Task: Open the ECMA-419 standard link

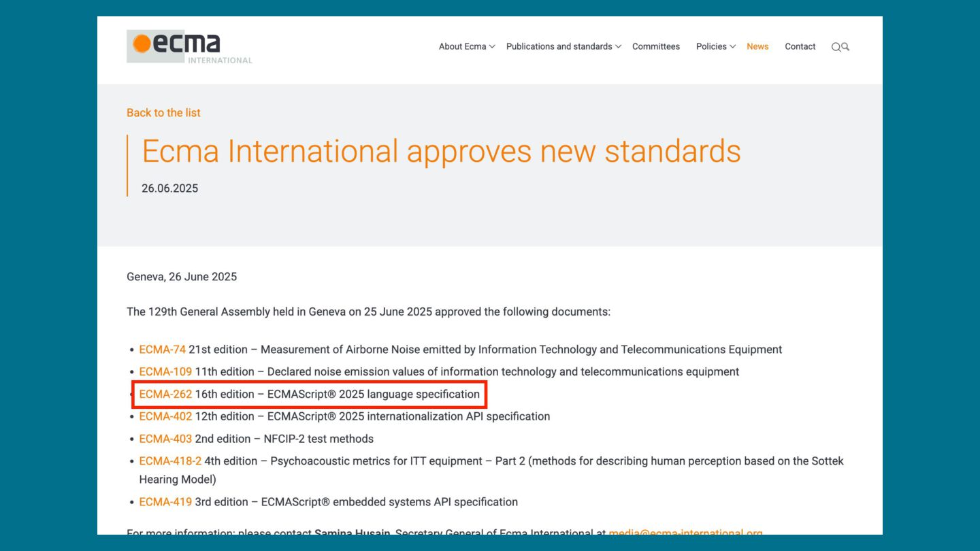Action: point(165,502)
